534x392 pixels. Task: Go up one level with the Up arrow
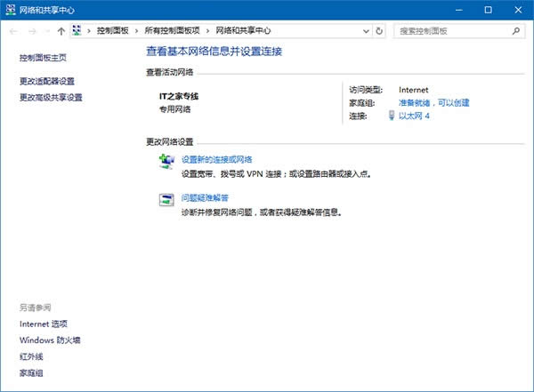click(61, 30)
